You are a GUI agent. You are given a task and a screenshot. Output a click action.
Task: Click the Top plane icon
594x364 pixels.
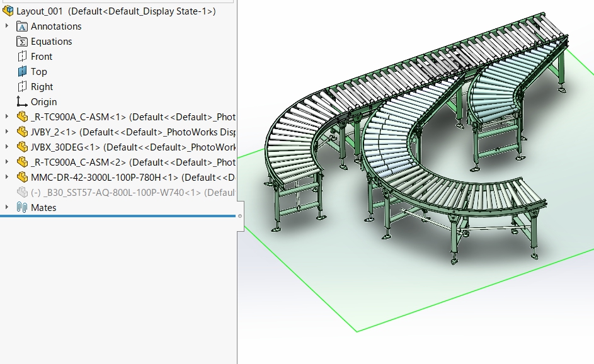click(22, 72)
